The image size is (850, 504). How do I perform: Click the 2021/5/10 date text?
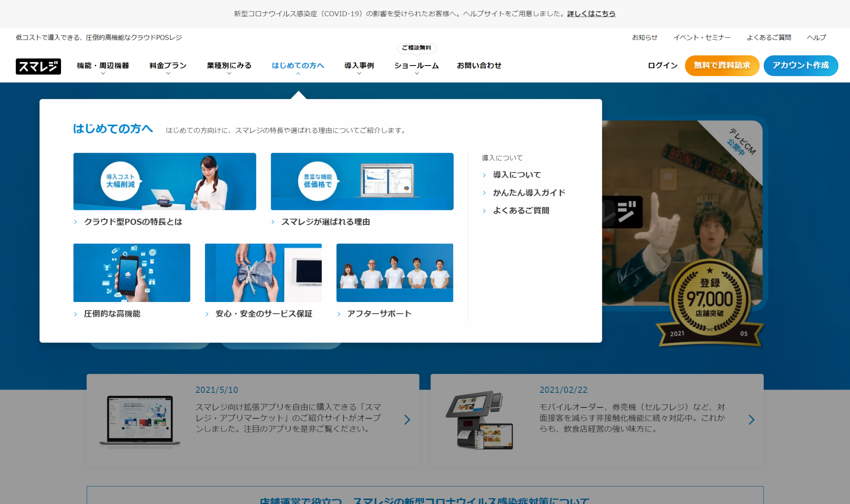(x=217, y=390)
